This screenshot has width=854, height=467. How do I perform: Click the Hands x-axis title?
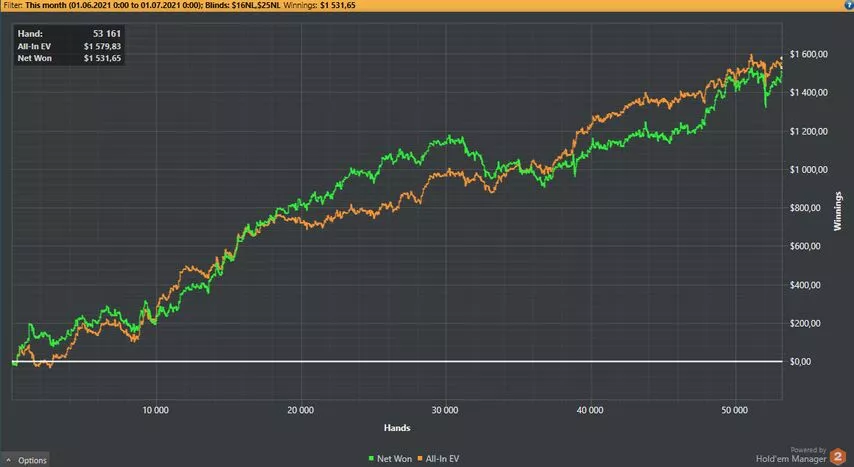[397, 428]
